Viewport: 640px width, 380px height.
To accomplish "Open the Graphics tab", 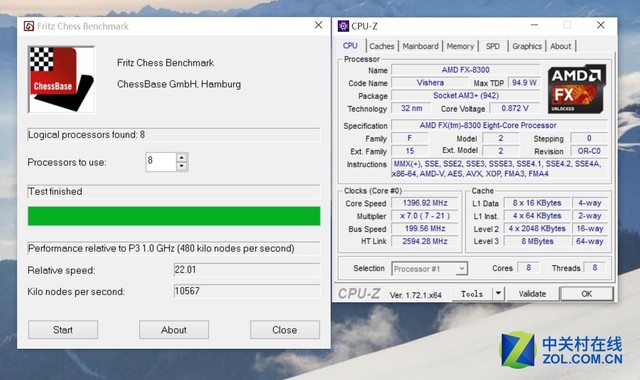I will 527,46.
